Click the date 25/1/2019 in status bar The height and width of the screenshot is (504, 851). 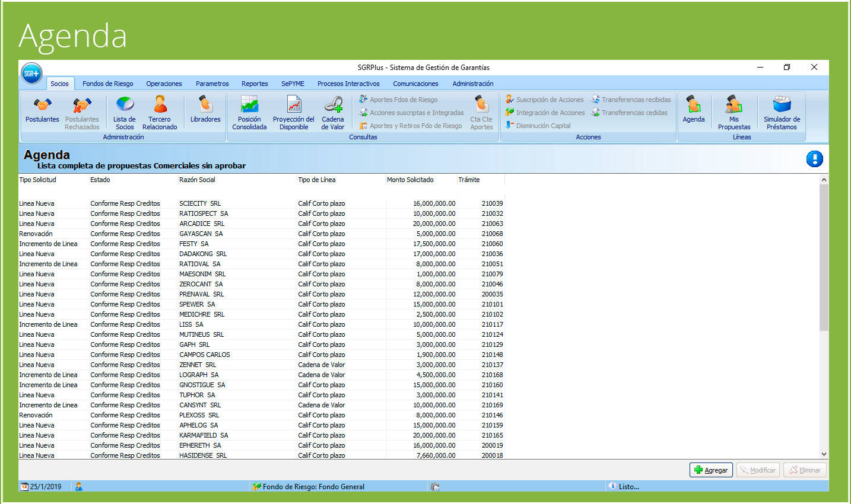(45, 487)
